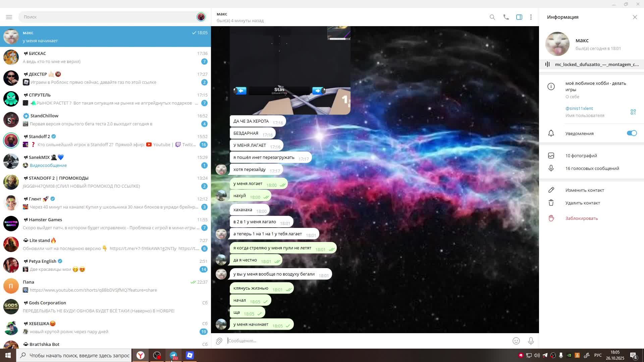Toggle the Уведомления notifications switch
The height and width of the screenshot is (362, 644).
(631, 133)
